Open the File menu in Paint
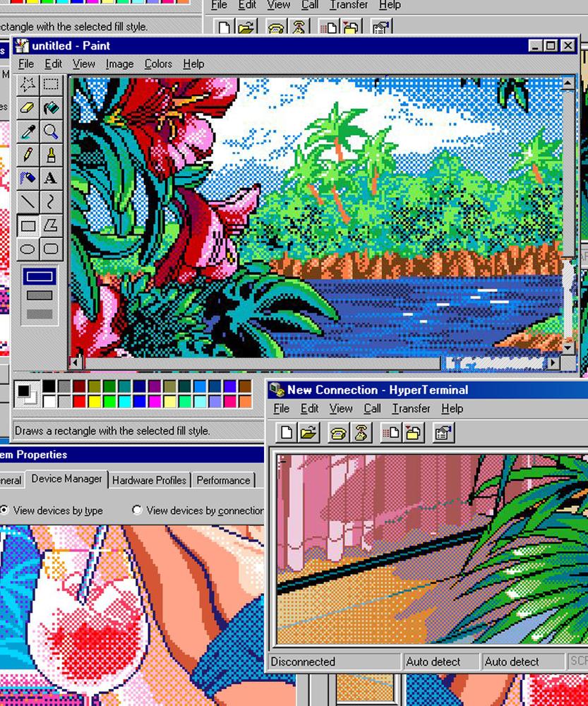 tap(26, 64)
